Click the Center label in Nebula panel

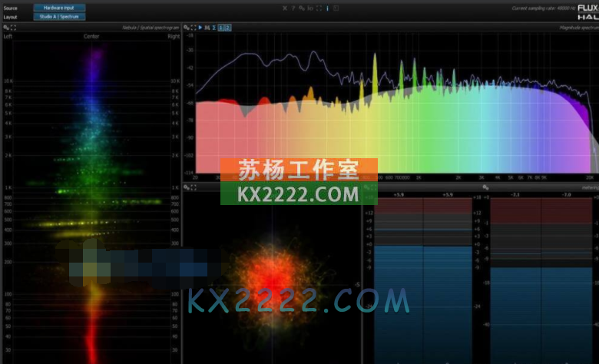click(x=91, y=36)
